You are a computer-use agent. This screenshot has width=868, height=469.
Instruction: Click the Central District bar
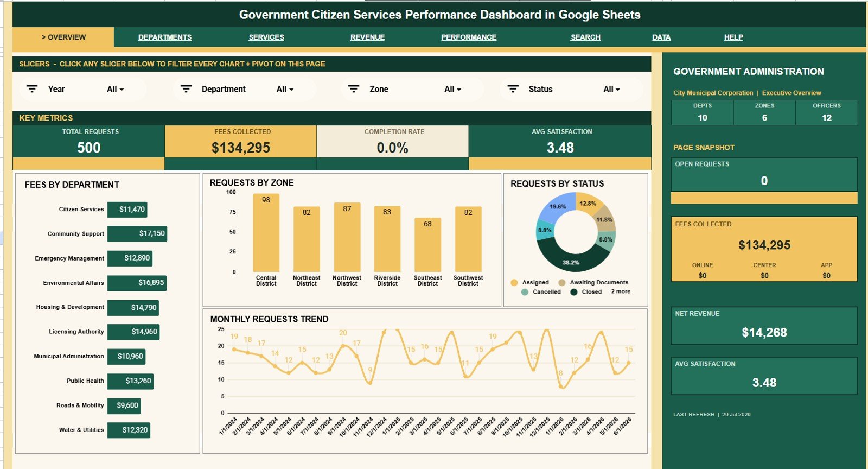pos(266,232)
